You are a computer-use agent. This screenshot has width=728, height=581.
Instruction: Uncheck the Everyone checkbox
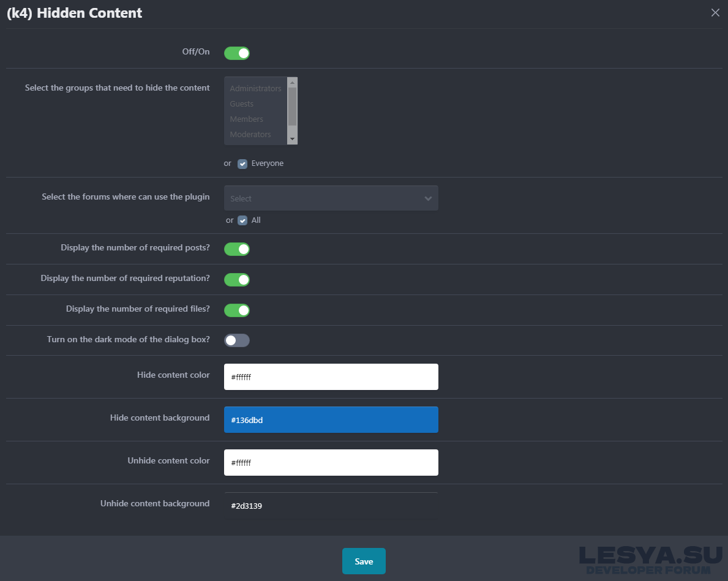point(242,164)
